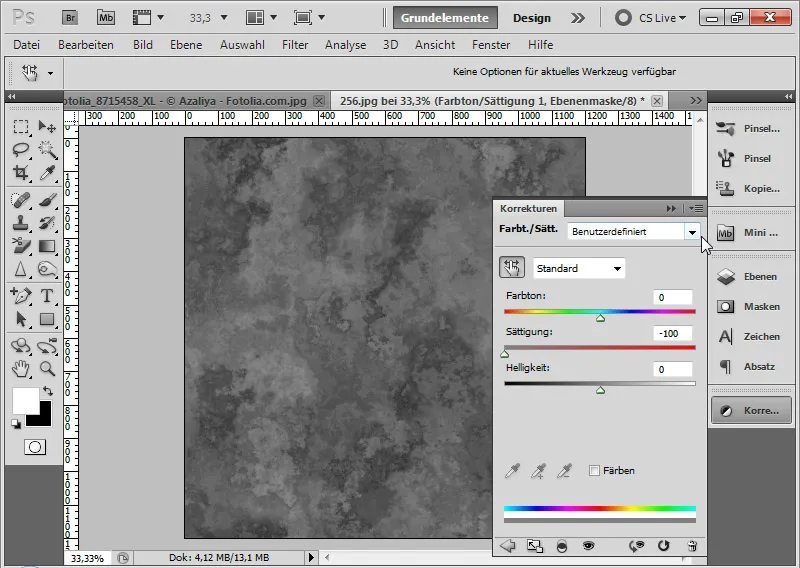Reset default foreground and background colors
Screen dimensions: 800x568
coord(16,424)
